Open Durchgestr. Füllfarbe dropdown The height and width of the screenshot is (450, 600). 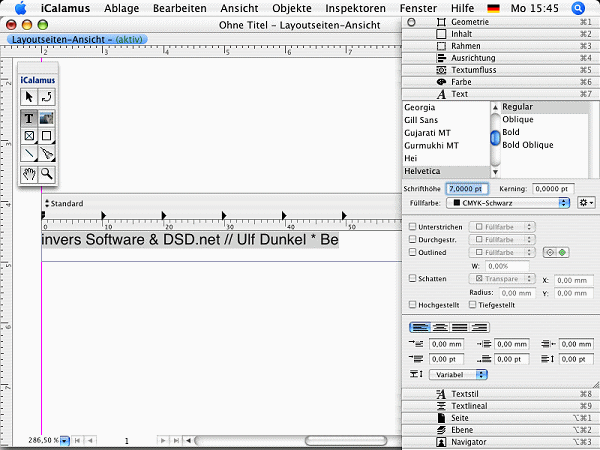502,240
